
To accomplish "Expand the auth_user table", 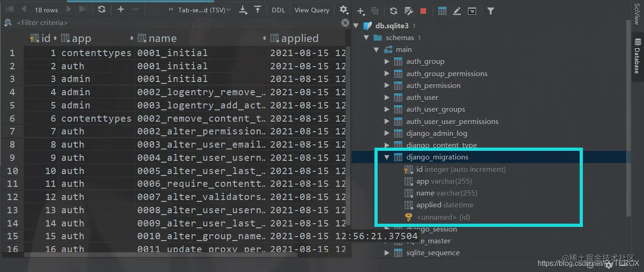I will point(387,97).
